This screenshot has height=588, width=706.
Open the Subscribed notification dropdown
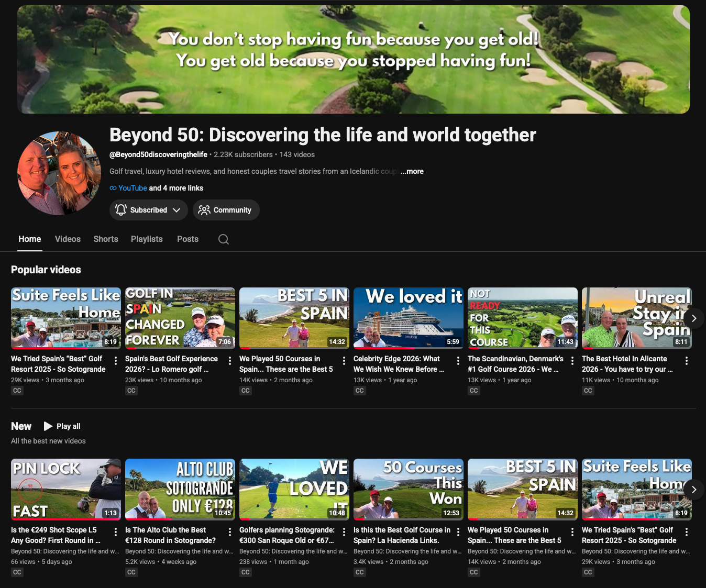coord(149,210)
